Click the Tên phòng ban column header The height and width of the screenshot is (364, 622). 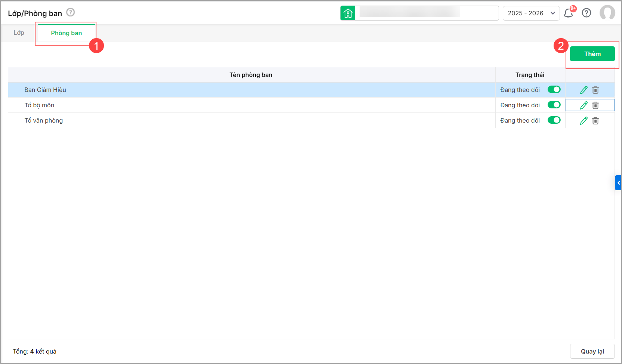click(x=251, y=75)
